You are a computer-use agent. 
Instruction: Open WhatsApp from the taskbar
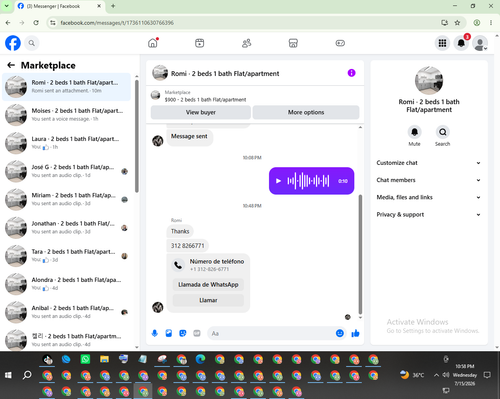coord(85,359)
